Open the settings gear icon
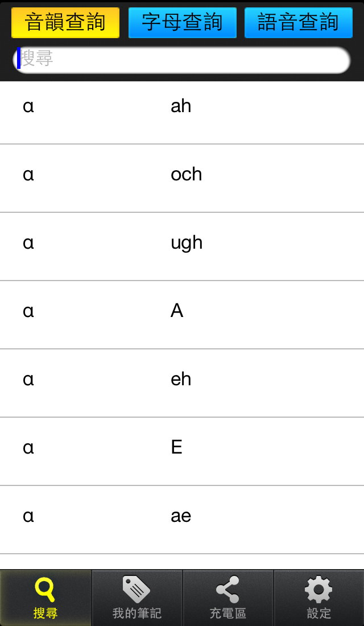Image resolution: width=364 pixels, height=626 pixels. (318, 590)
